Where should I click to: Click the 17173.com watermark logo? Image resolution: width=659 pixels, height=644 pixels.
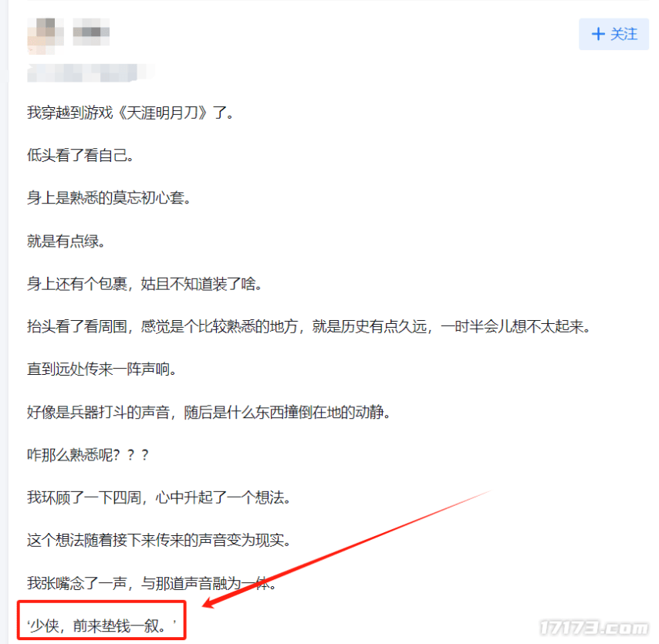click(594, 628)
